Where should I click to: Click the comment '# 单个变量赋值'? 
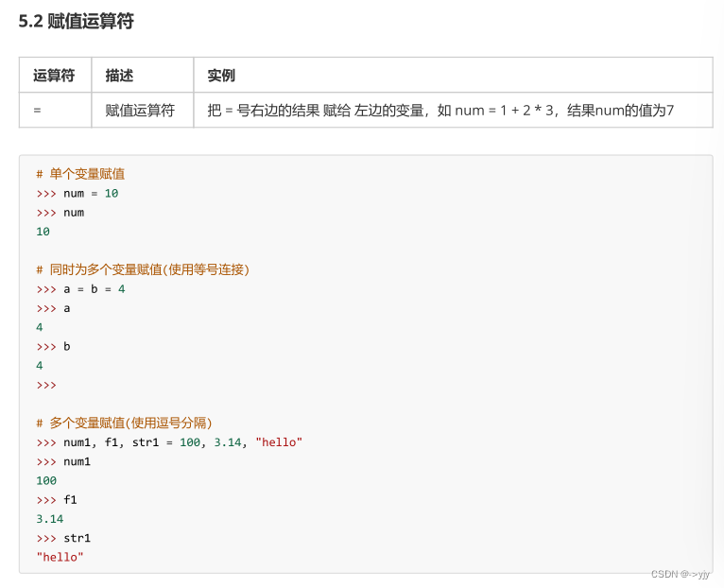tap(80, 174)
